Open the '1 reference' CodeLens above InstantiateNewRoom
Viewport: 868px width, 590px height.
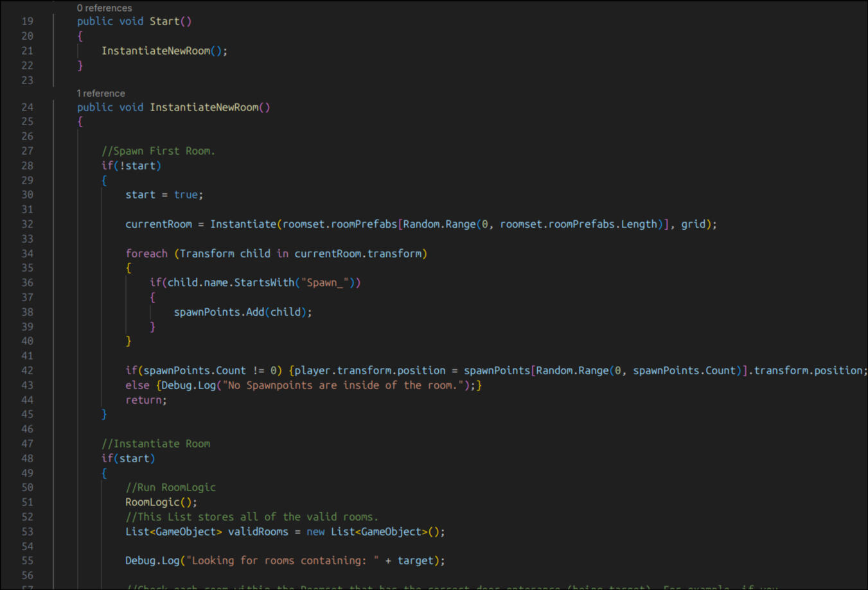pos(101,93)
